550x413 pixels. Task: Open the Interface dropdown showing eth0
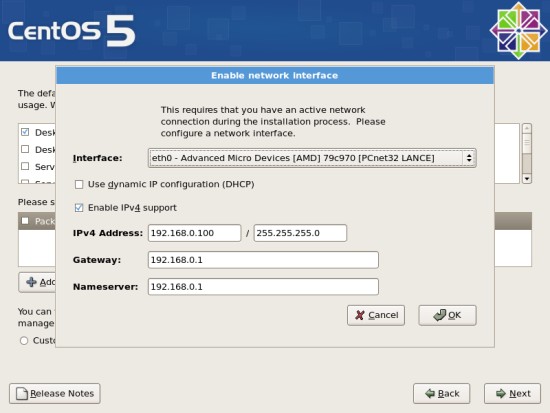coord(312,158)
